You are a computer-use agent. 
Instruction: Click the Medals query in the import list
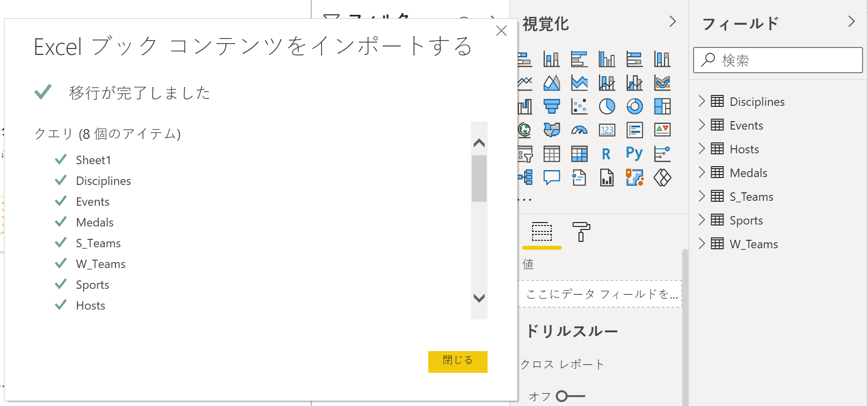[x=95, y=223]
